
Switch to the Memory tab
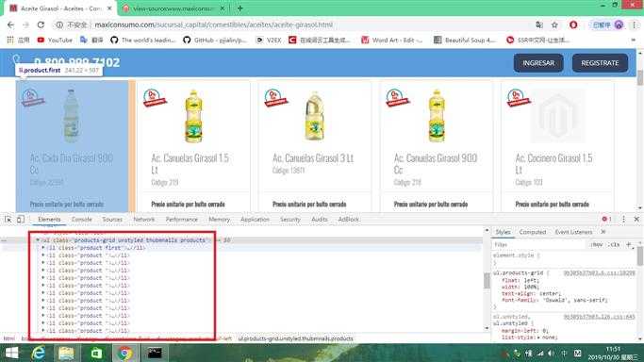point(219,219)
